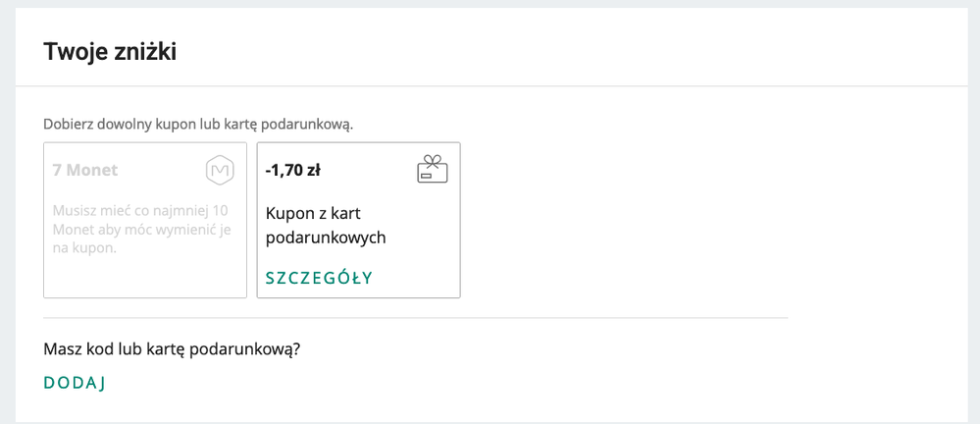This screenshot has width=980, height=424.
Task: Click empty bottom area of 7 Monet card
Action: (145, 278)
